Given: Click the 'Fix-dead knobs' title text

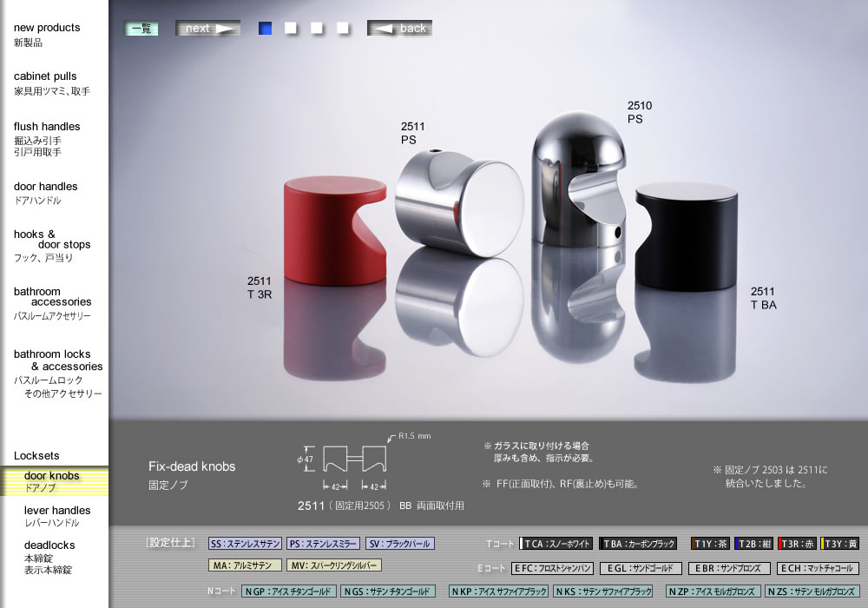Looking at the screenshot, I should pos(192,466).
